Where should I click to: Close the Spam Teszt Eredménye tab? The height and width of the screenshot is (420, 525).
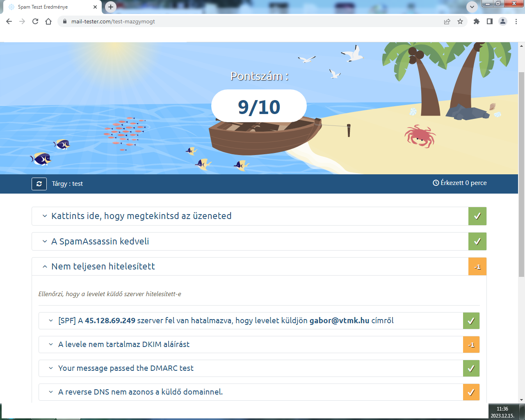tap(95, 7)
